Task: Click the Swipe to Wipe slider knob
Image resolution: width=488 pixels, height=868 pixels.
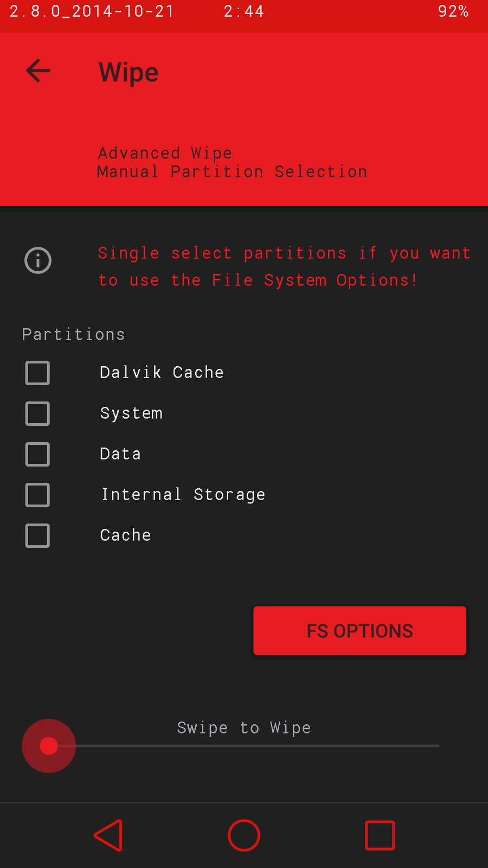Action: pos(49,746)
